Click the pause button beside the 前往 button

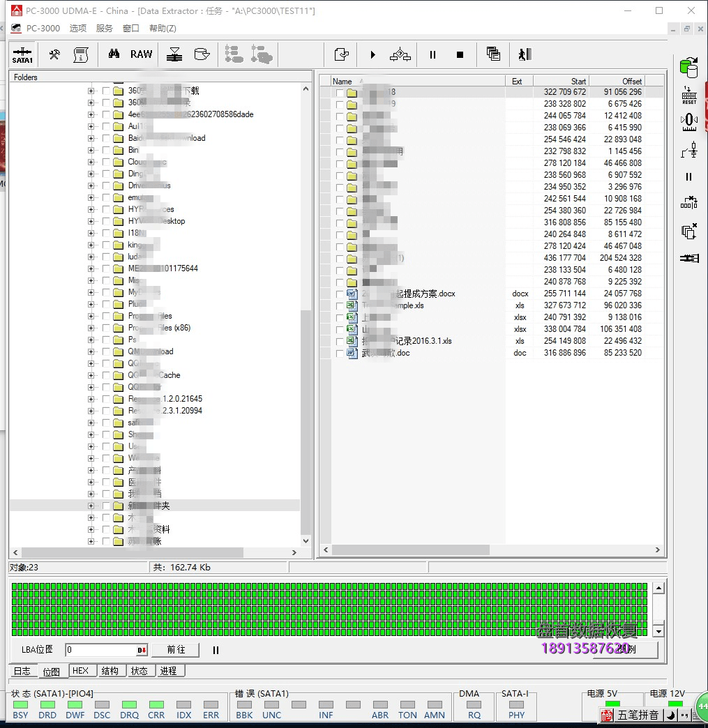coord(216,650)
